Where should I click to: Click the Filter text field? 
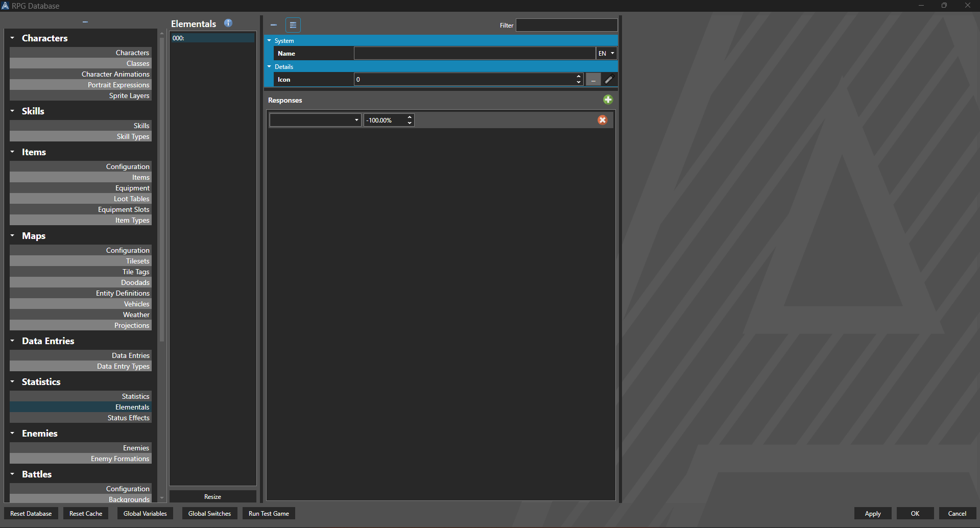pyautogui.click(x=566, y=25)
